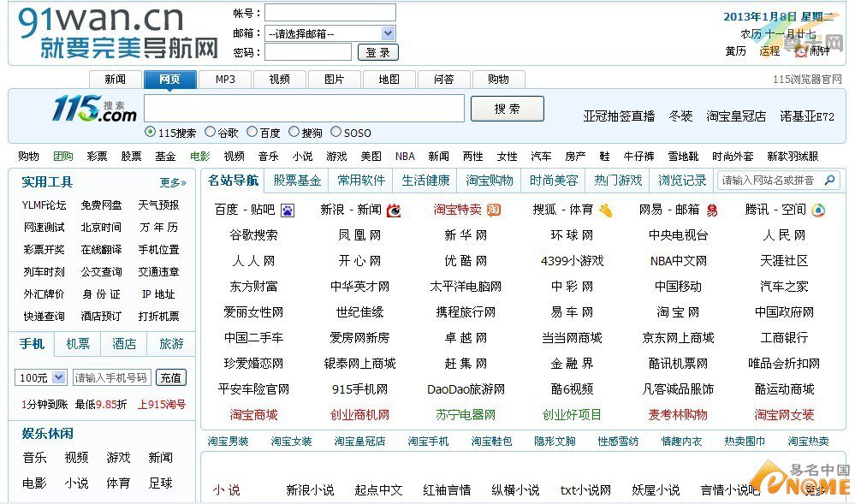Viewport: 855px width, 504px height.
Task: Switch to the 股票基金 navigation tab
Action: tap(297, 181)
